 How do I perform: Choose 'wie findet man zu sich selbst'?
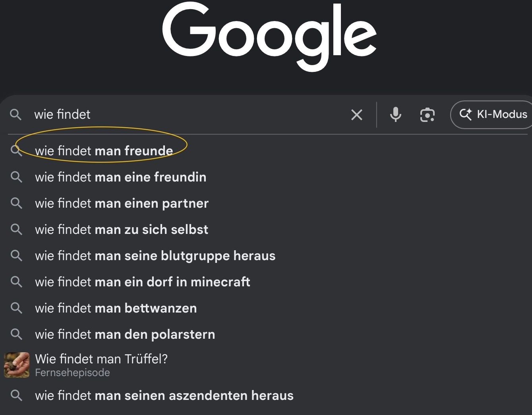pyautogui.click(x=122, y=230)
